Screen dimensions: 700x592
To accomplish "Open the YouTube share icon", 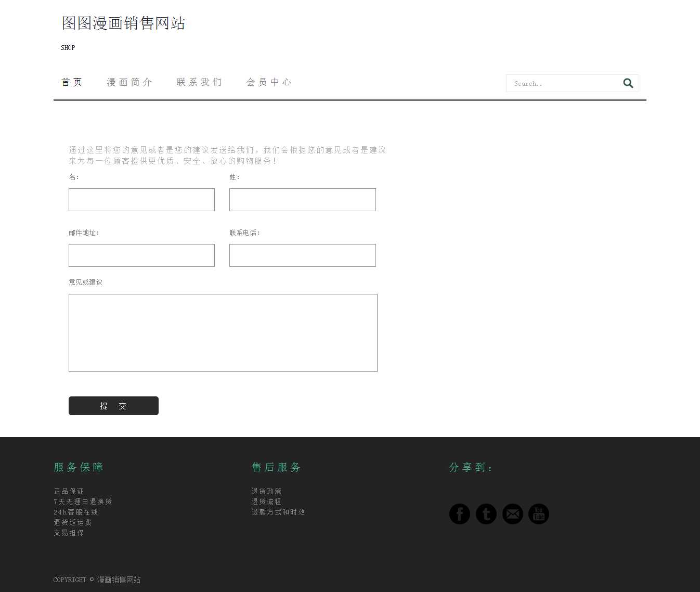I will 539,514.
